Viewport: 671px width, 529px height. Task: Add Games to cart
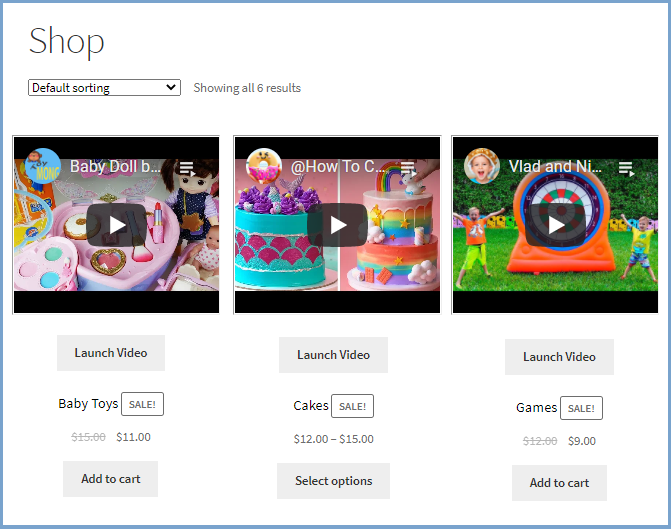(x=559, y=483)
